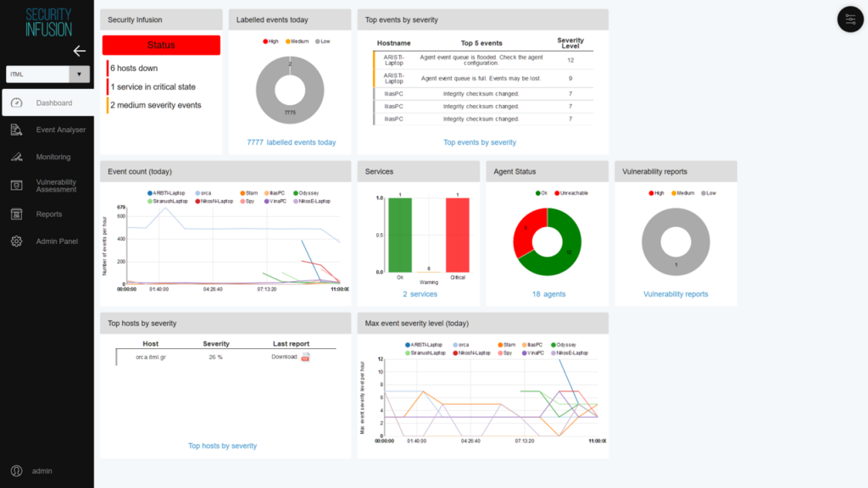Screen dimensions: 868x488
Task: Click the red Critical bar in Services chart
Action: click(457, 236)
